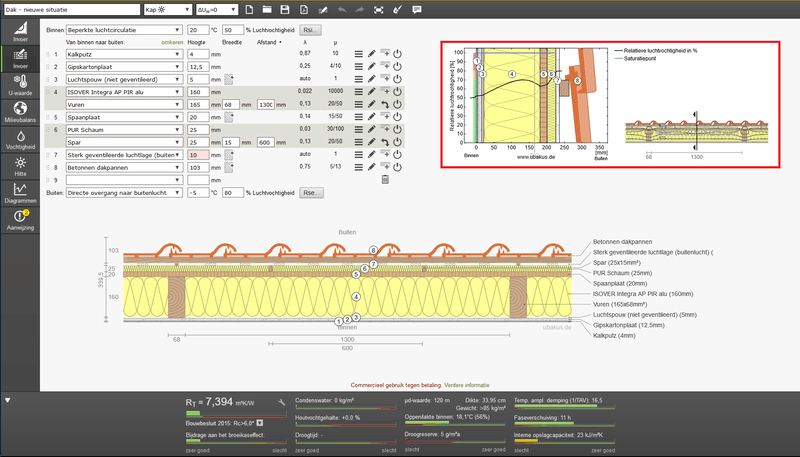
Task: Click the Rsi... button
Action: click(311, 30)
